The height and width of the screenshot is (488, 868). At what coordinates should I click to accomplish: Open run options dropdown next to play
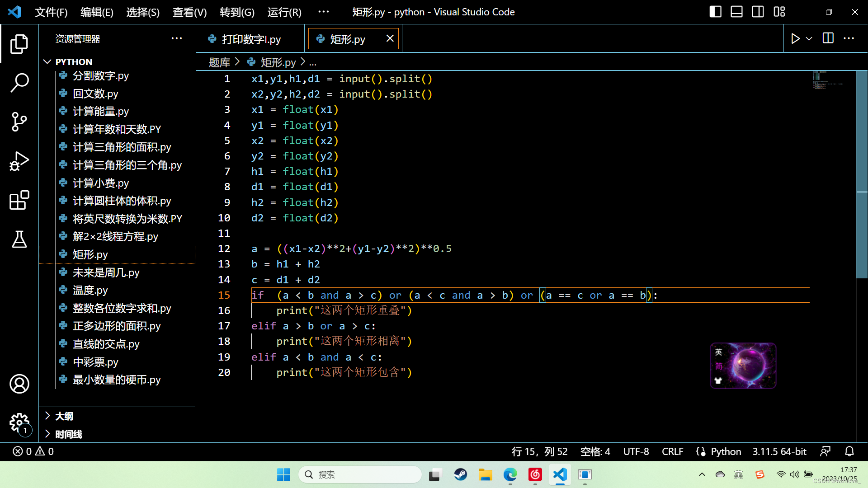pyautogui.click(x=809, y=39)
